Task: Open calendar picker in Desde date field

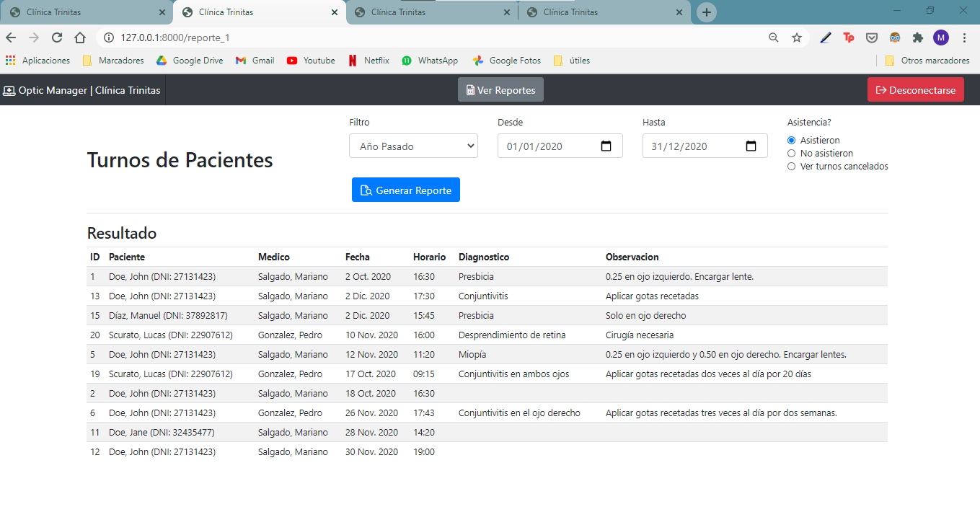Action: (606, 146)
